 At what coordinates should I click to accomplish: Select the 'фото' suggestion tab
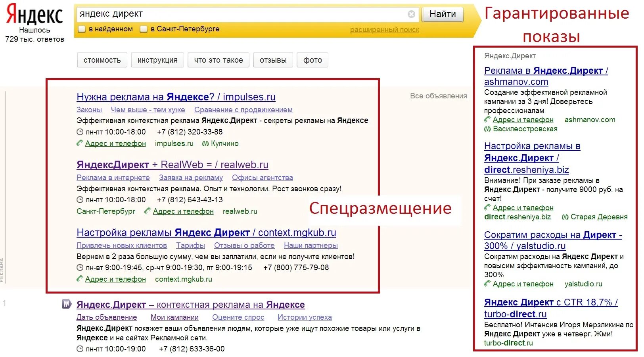312,60
